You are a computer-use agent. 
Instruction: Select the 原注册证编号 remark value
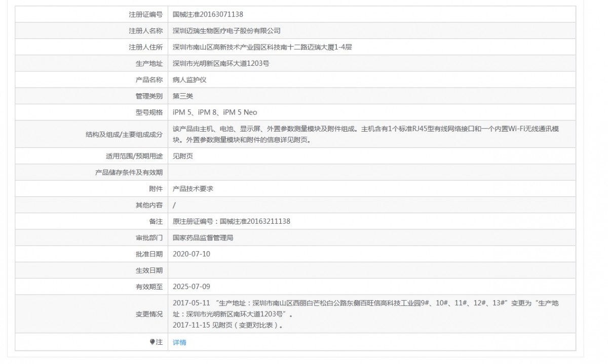click(232, 221)
